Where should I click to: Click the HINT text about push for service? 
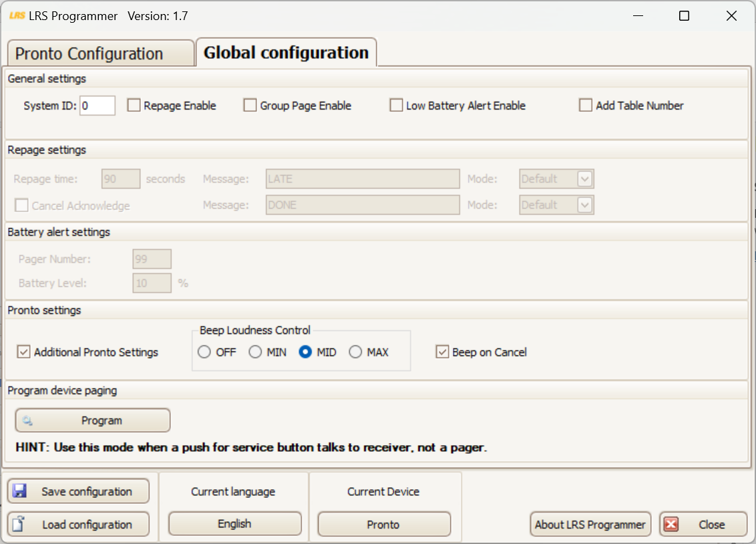point(251,448)
